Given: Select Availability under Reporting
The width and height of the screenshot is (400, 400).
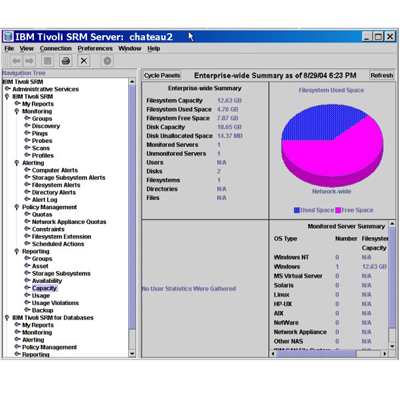Looking at the screenshot, I should point(47,281).
